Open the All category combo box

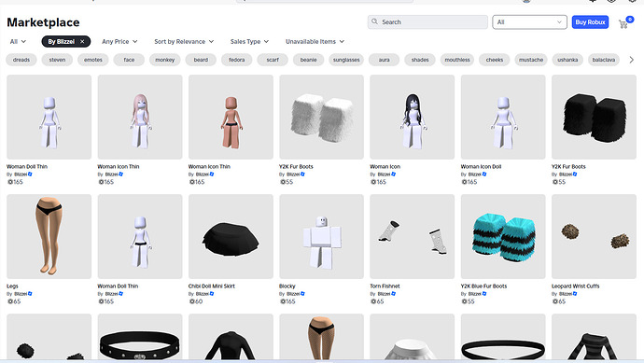pyautogui.click(x=529, y=21)
